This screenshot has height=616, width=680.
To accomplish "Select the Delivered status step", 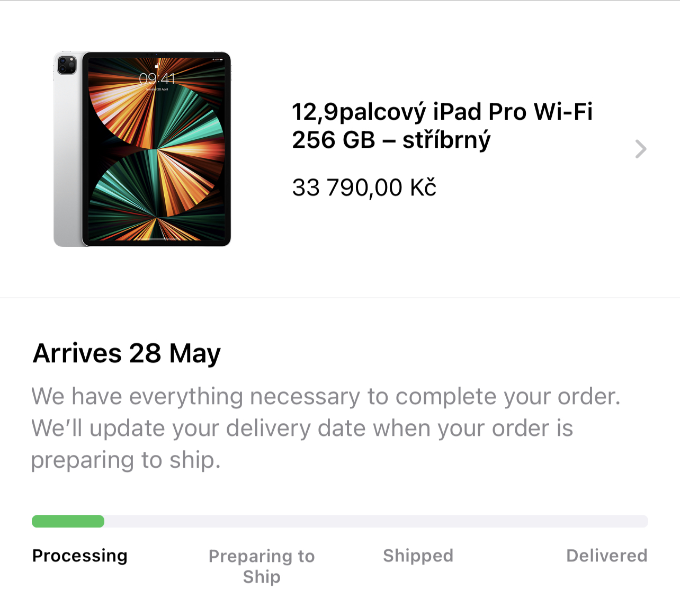I will [x=606, y=556].
